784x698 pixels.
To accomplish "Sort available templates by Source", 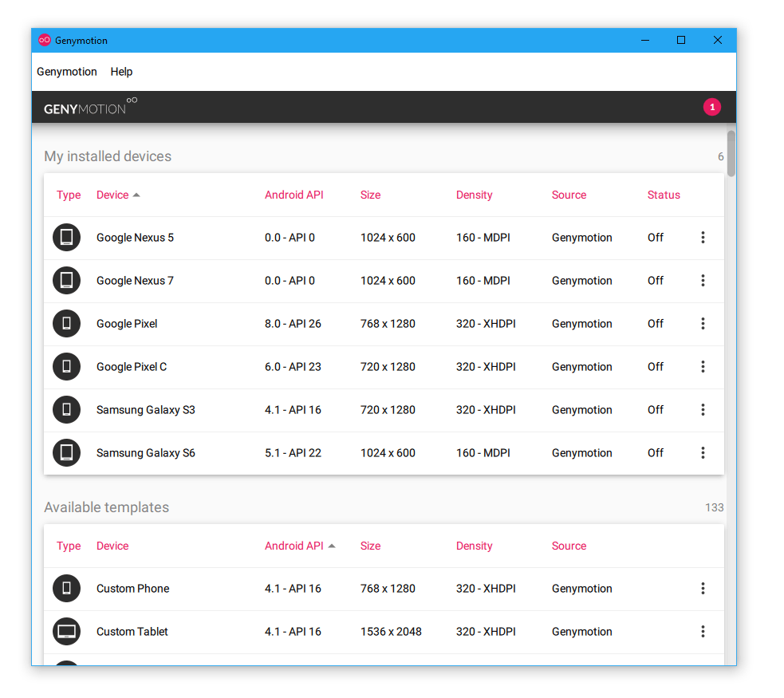I will [569, 546].
